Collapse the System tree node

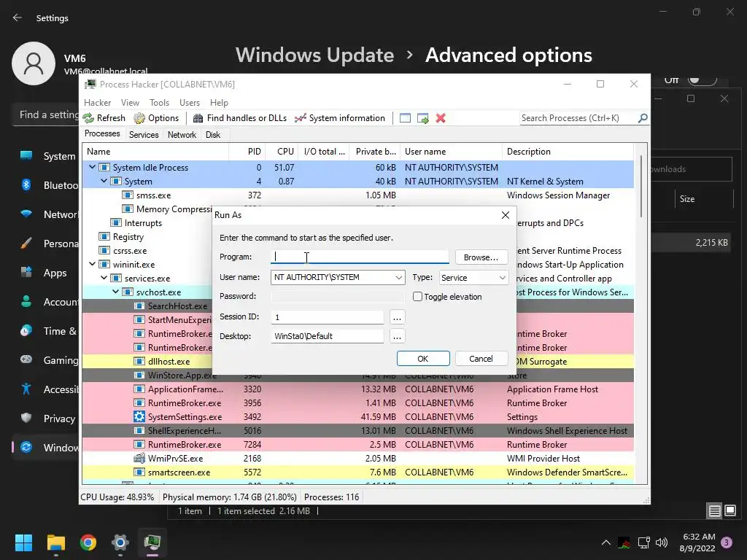[104, 181]
